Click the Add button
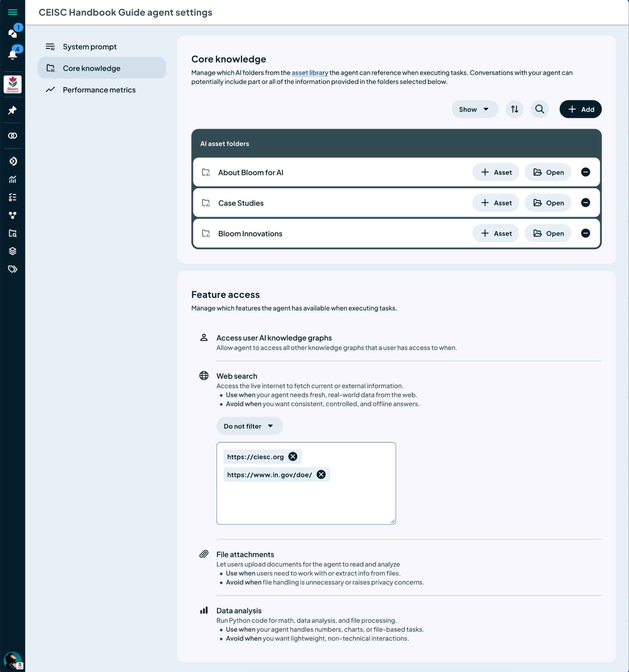This screenshot has height=672, width=629. pyautogui.click(x=580, y=109)
